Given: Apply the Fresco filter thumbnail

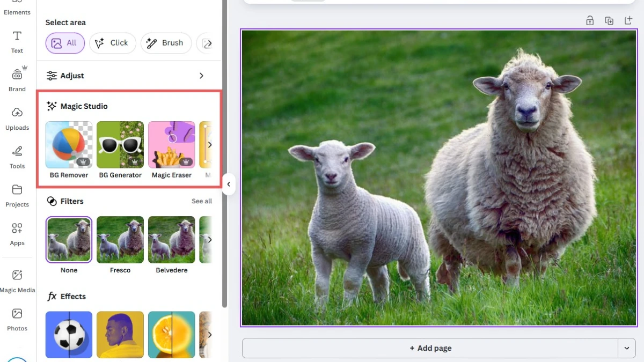Looking at the screenshot, I should 120,239.
